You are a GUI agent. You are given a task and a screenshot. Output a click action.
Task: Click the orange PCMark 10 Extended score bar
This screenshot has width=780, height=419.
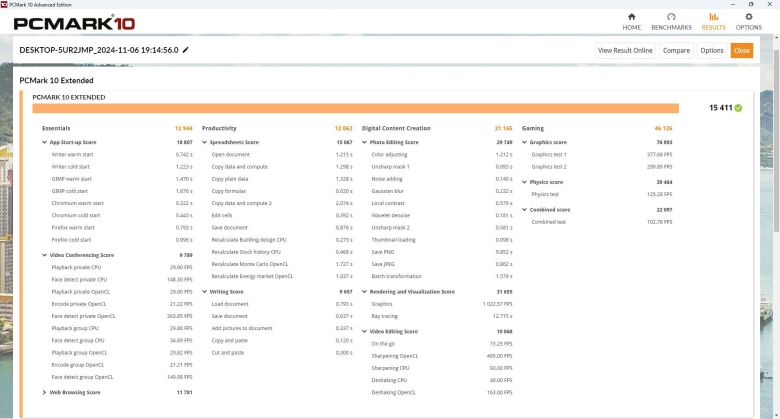pos(355,108)
